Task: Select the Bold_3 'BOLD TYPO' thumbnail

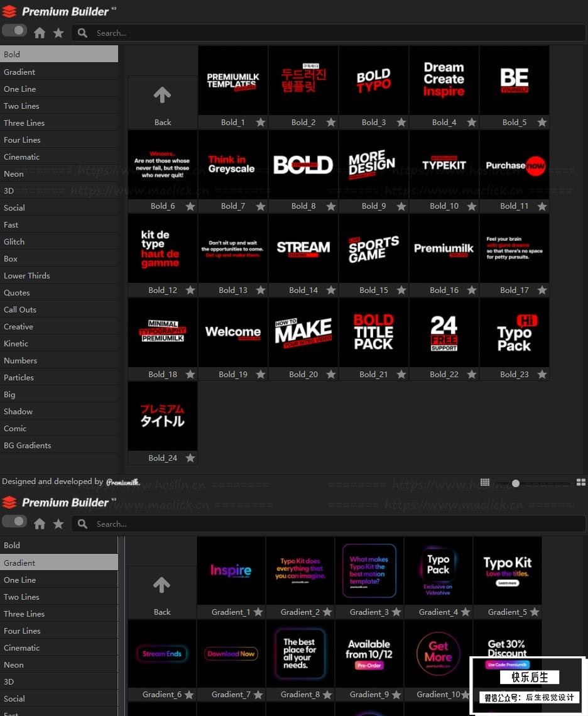Action: 374,80
